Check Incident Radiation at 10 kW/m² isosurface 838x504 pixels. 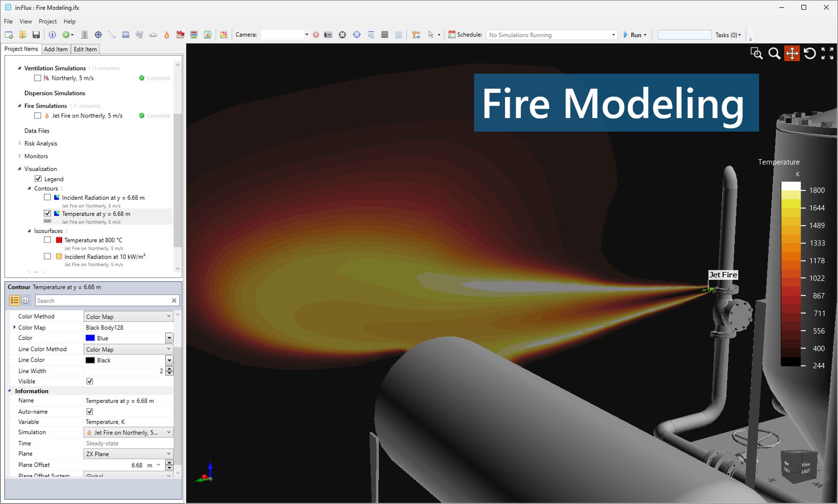click(x=48, y=256)
